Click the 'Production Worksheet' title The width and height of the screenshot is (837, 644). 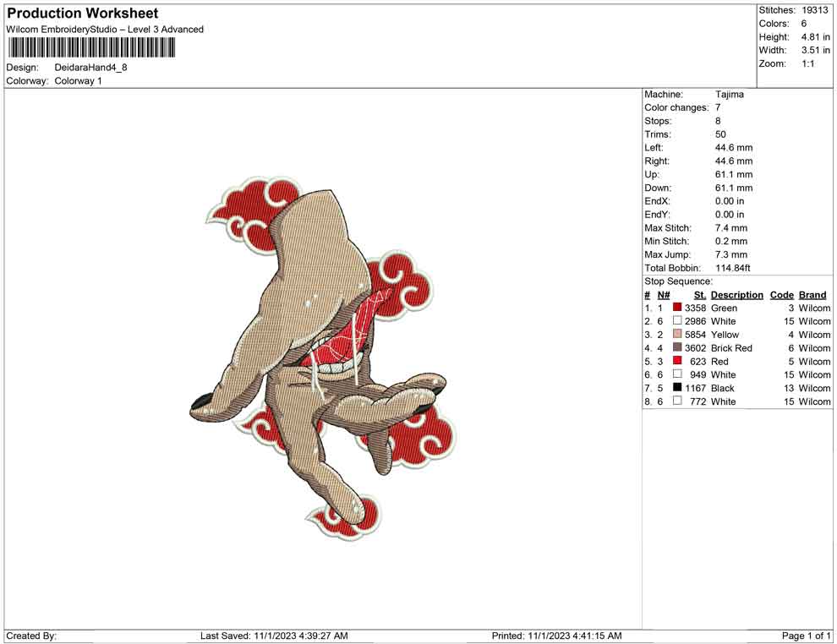[83, 14]
